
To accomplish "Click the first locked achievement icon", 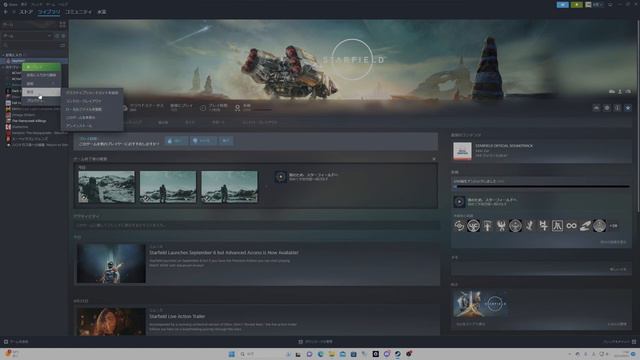I will (459, 226).
